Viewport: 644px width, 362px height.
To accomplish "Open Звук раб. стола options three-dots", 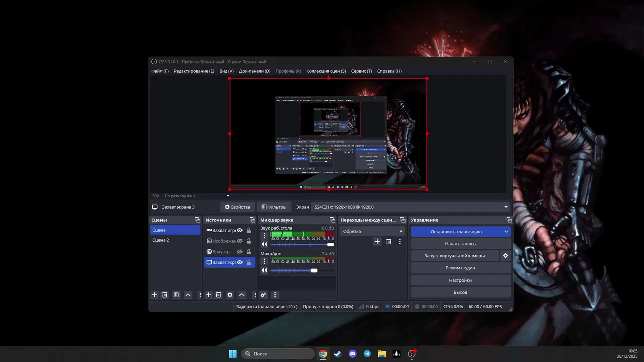I will (265, 235).
